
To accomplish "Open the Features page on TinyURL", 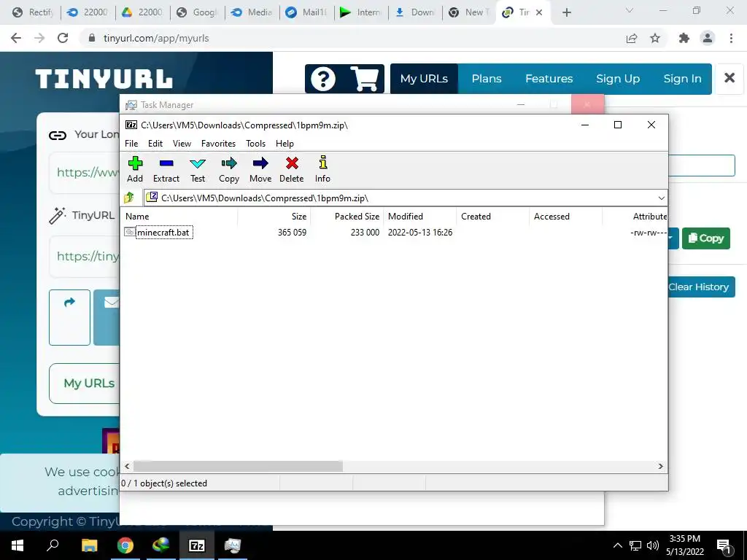I will pyautogui.click(x=549, y=79).
